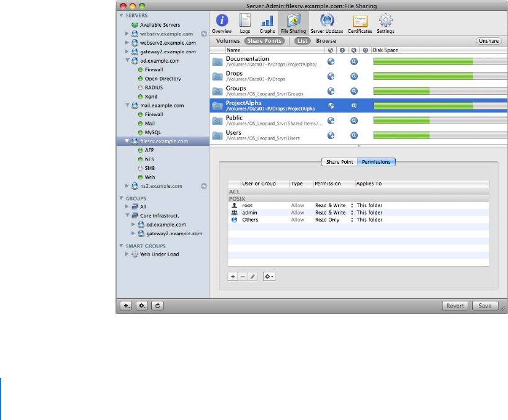Click the Documentation disk space bar
The height and width of the screenshot is (420, 508).
440,61
